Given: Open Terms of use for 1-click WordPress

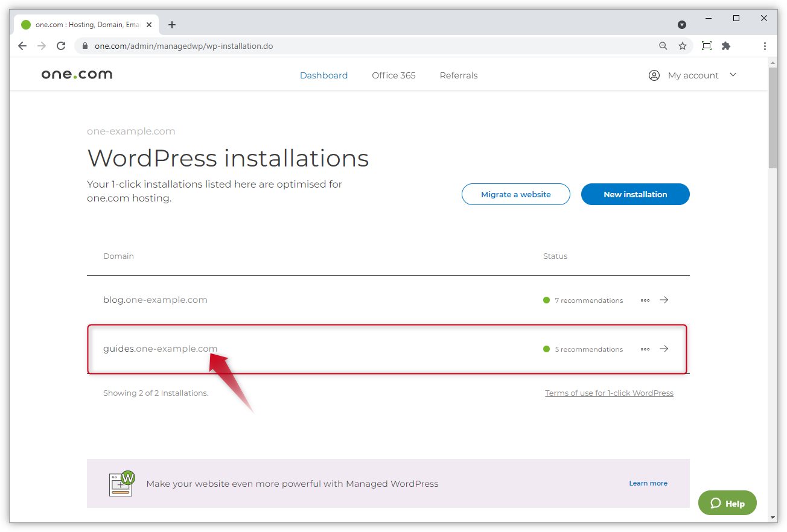Looking at the screenshot, I should coord(609,393).
